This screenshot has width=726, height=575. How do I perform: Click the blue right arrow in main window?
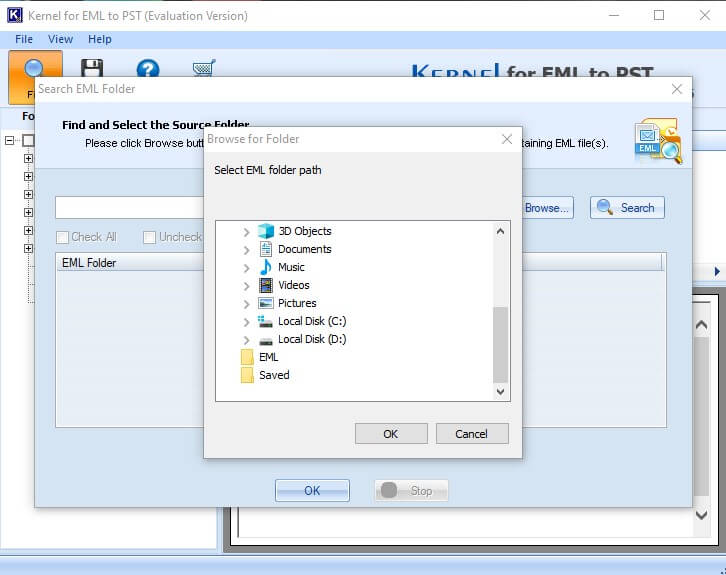point(717,271)
